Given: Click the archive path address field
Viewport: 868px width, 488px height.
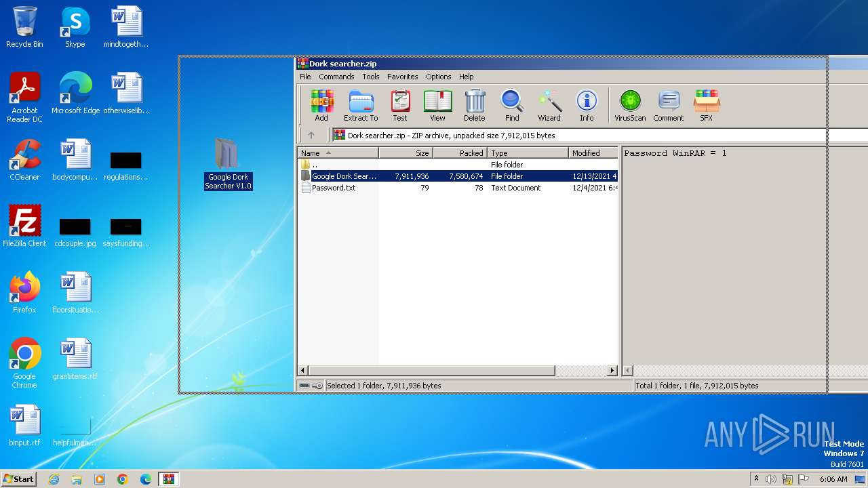Looking at the screenshot, I should (599, 136).
